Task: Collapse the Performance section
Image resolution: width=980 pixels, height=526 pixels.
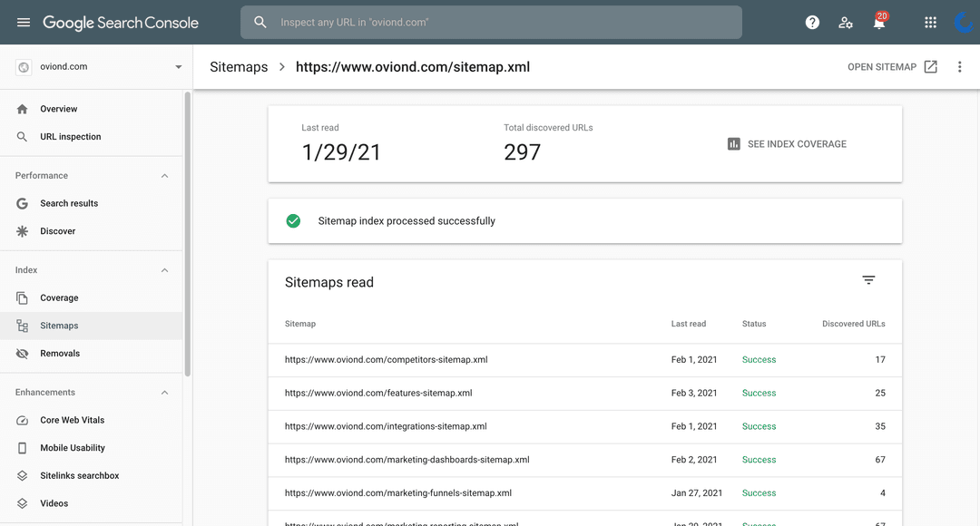Action: pyautogui.click(x=164, y=176)
